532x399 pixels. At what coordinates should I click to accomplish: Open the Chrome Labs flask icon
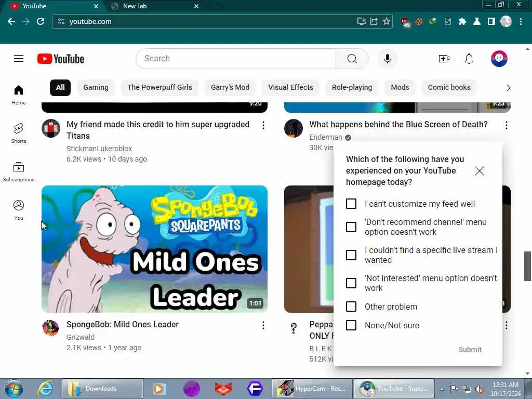[477, 21]
